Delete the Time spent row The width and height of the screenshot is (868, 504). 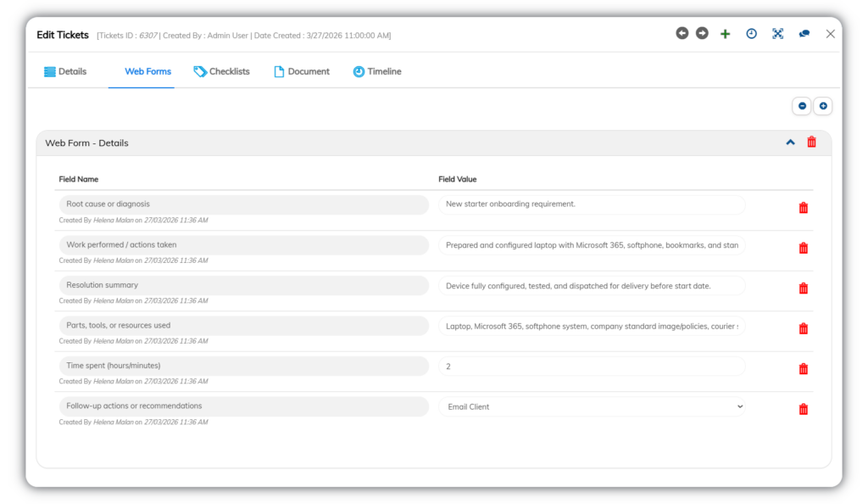point(804,369)
